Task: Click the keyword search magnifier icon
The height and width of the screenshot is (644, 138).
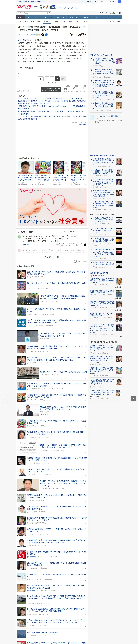Action: (x=49, y=13)
